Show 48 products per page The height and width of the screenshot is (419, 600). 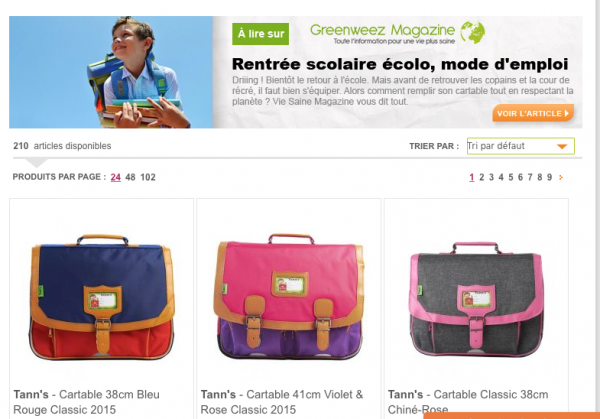click(130, 177)
